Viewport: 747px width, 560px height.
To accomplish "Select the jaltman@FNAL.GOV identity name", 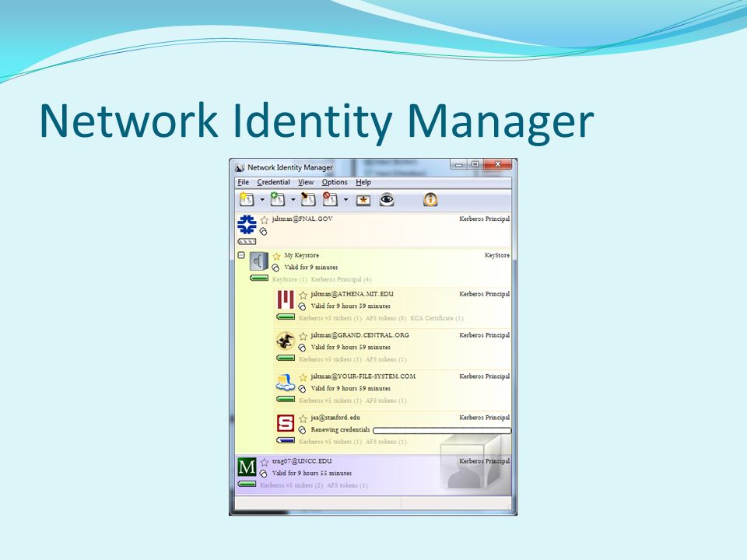I will coord(302,219).
